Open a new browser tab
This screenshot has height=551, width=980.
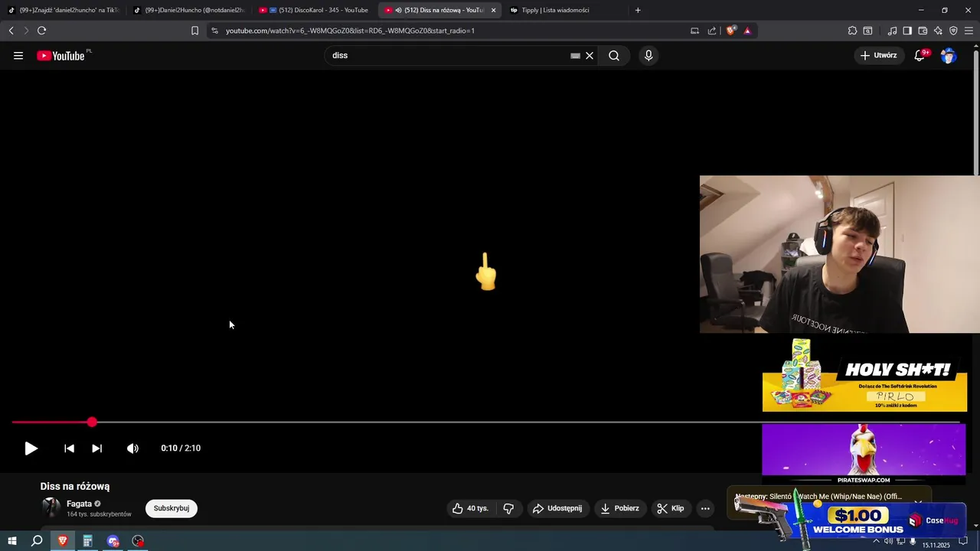[x=638, y=10]
